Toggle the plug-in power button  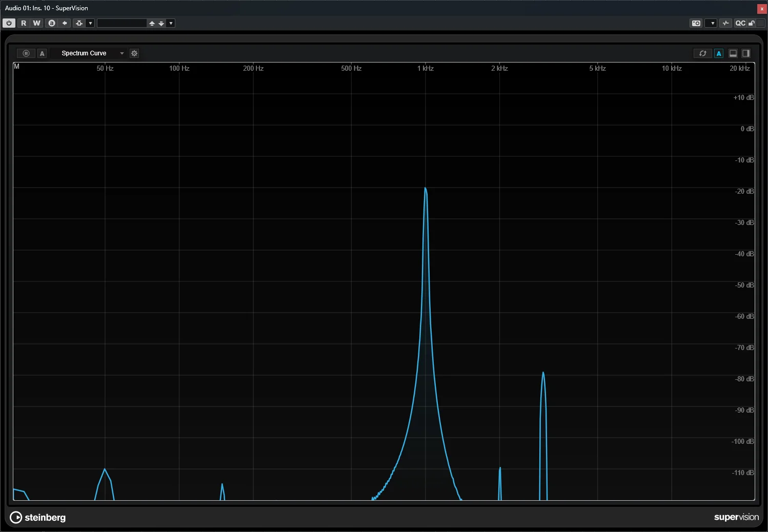9,23
